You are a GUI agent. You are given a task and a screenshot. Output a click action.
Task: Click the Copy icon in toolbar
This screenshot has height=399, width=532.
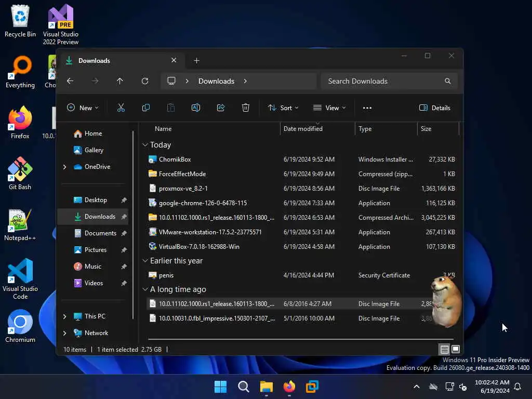146,108
